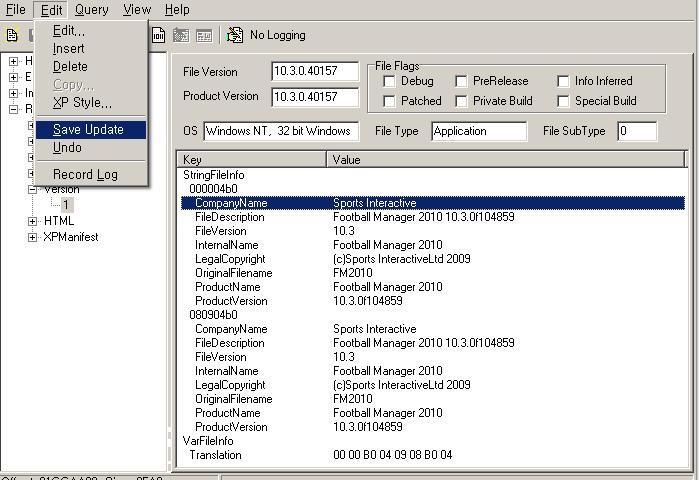This screenshot has width=699, height=480.
Task: Expand the XPManifest tree node
Action: point(33,237)
